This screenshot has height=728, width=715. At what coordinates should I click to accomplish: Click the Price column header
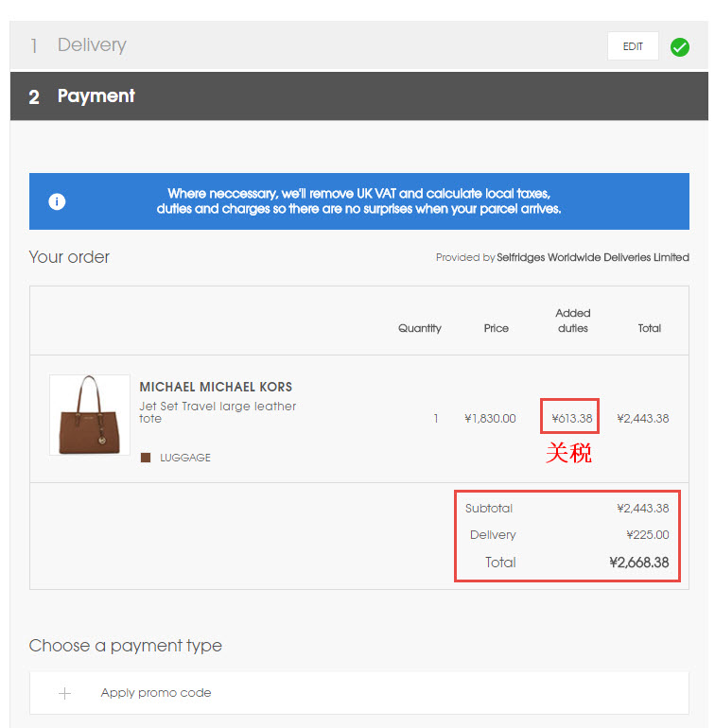tap(497, 328)
